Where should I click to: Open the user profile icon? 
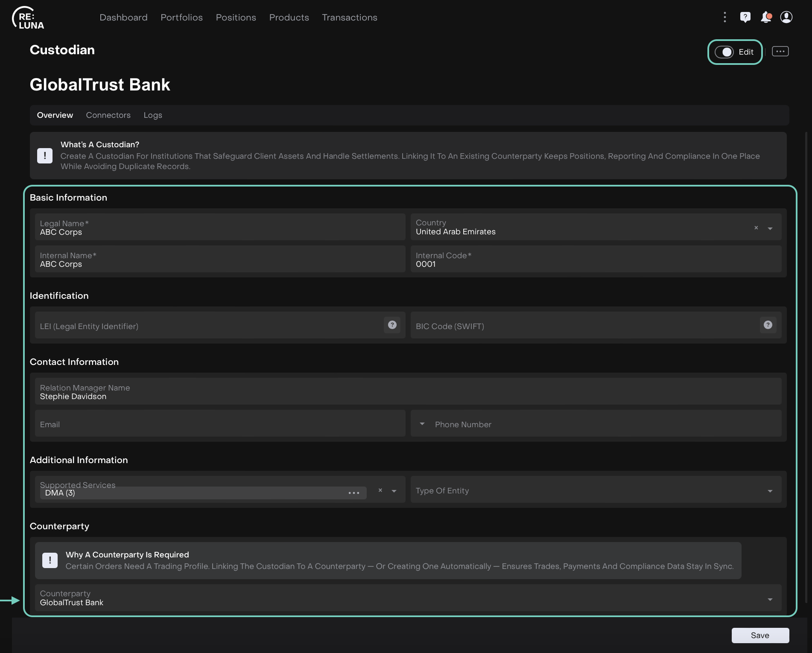[x=786, y=17]
